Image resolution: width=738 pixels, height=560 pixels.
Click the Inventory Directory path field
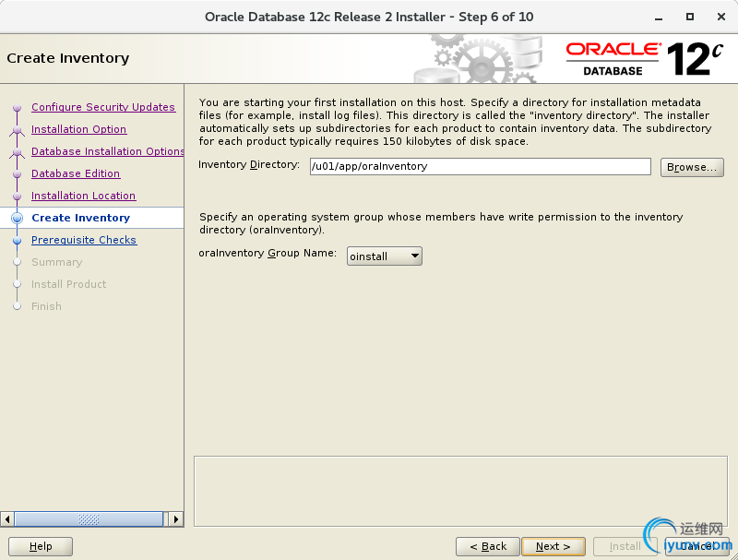pos(480,167)
